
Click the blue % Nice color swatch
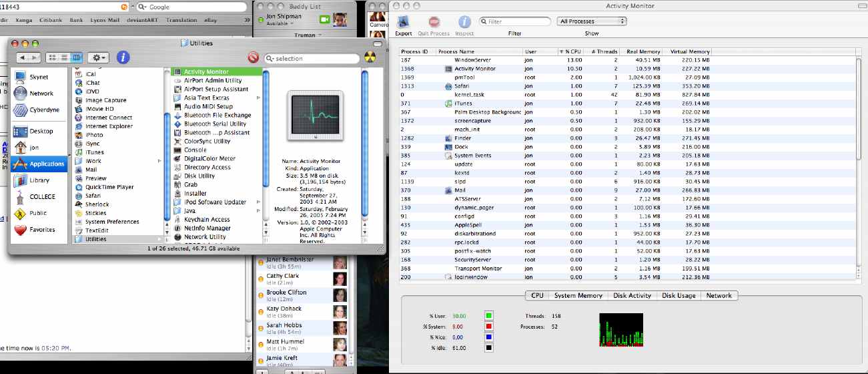(x=489, y=337)
